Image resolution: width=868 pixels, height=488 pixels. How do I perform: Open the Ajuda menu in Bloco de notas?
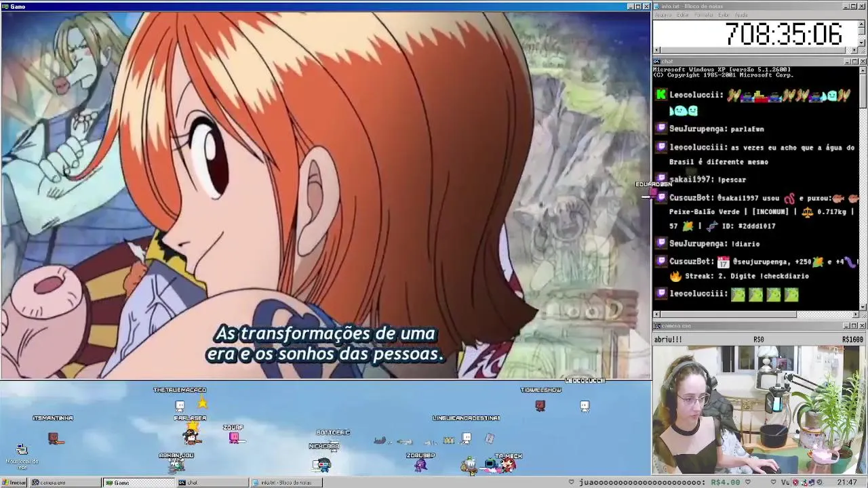pos(742,15)
